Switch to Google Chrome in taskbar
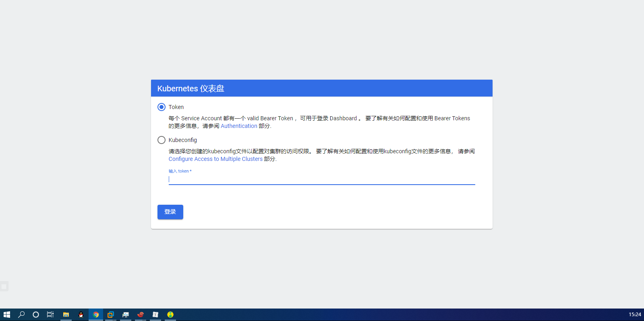 point(96,315)
